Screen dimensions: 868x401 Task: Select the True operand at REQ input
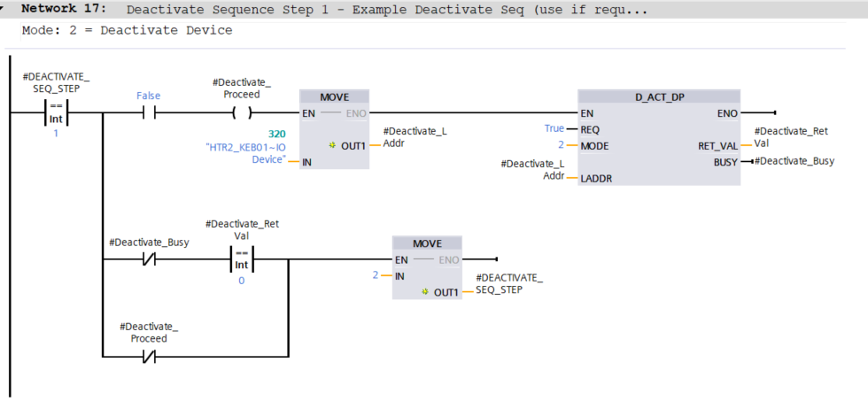coord(554,128)
